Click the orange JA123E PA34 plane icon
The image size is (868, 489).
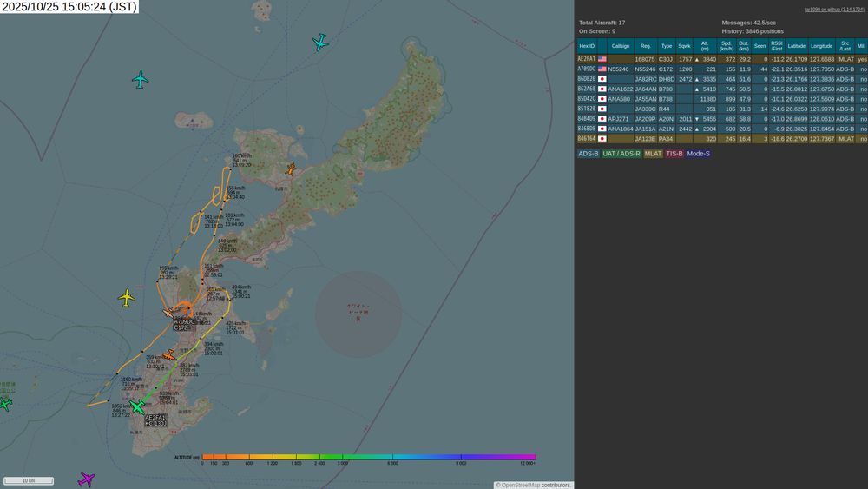tap(169, 355)
